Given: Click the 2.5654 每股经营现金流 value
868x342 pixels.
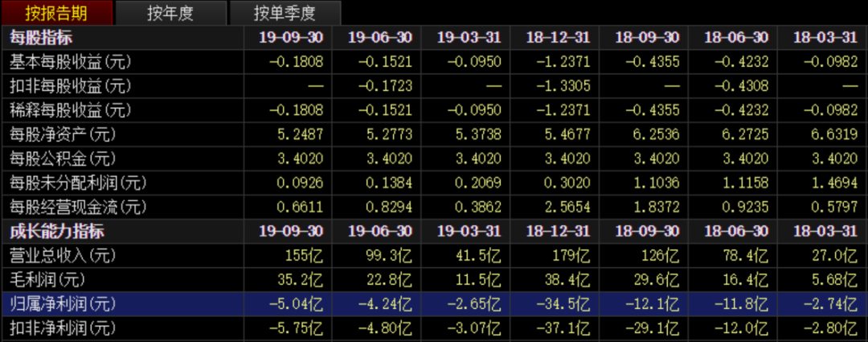Looking at the screenshot, I should click(567, 208).
